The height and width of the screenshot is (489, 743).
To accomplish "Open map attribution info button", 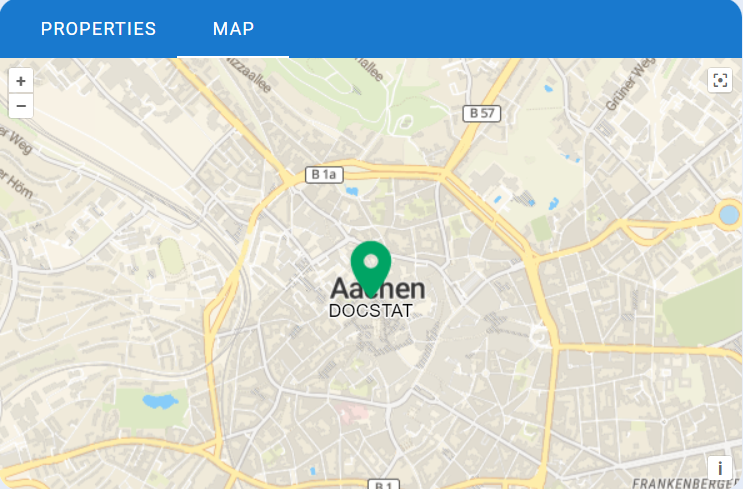I will point(720,468).
